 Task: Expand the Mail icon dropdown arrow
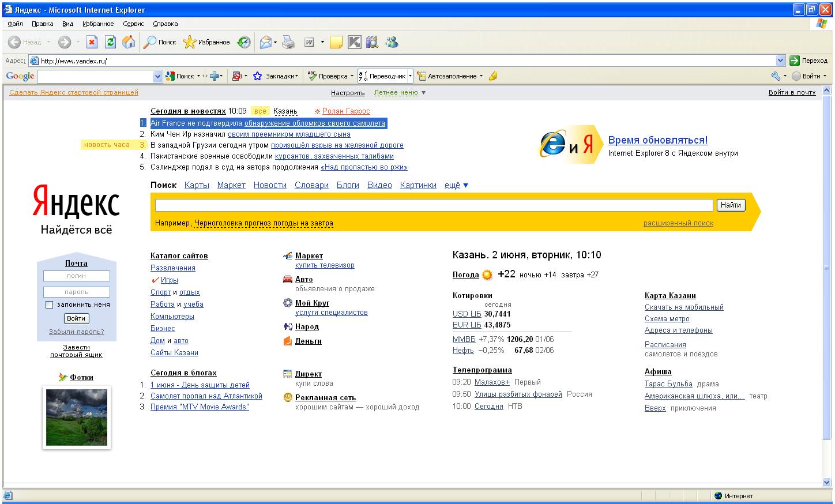point(276,42)
